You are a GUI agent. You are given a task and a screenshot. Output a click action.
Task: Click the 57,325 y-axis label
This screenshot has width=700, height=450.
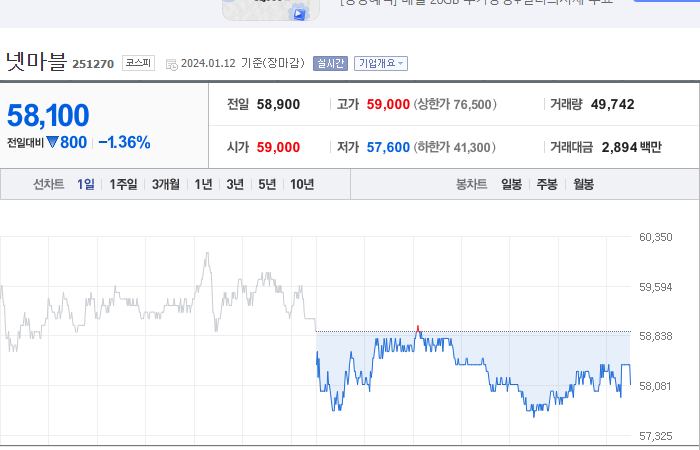click(x=655, y=436)
